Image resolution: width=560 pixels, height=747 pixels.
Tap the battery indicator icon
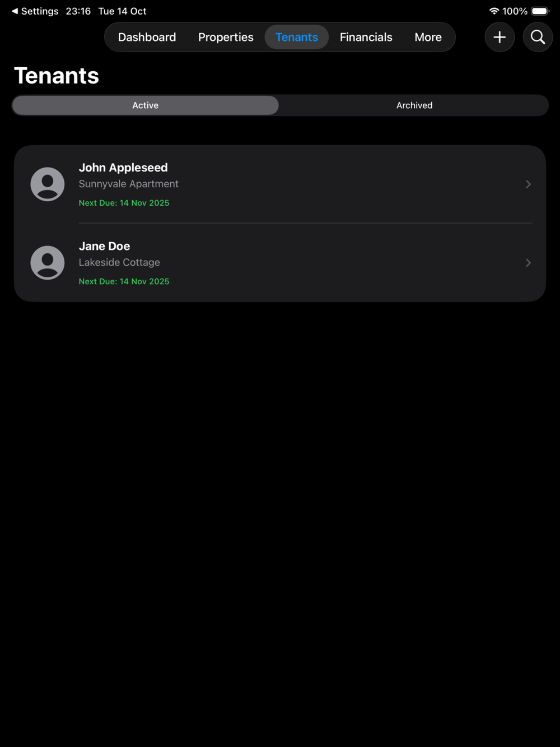(x=540, y=11)
